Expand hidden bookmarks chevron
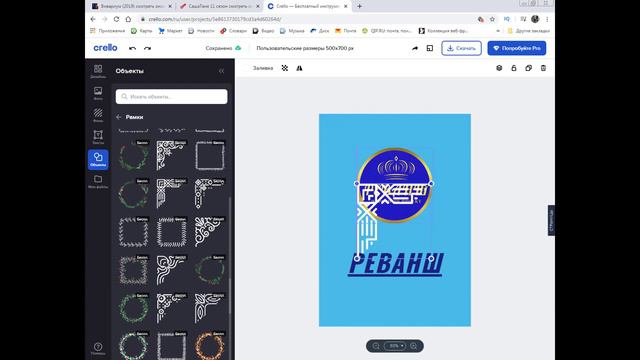Image resolution: width=640 pixels, height=360 pixels. coord(498,31)
